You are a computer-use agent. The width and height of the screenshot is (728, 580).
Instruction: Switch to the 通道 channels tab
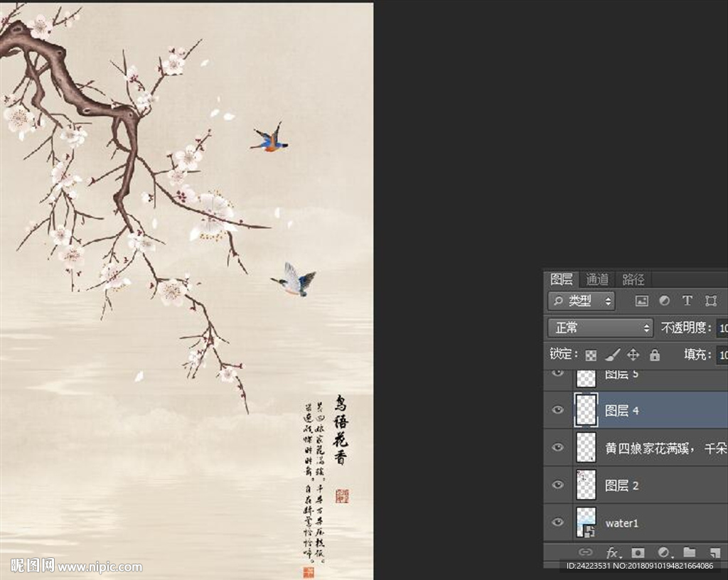tap(597, 279)
